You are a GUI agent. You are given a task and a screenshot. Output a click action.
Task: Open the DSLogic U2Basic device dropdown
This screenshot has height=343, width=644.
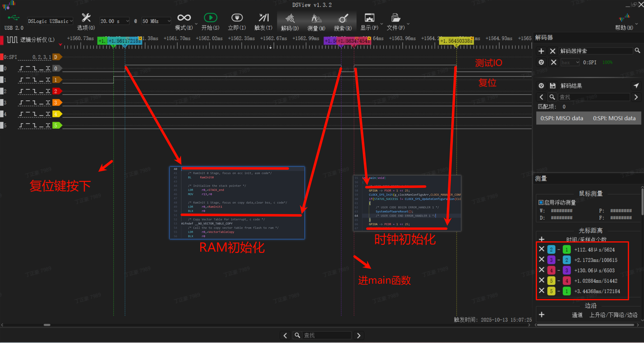tap(50, 21)
